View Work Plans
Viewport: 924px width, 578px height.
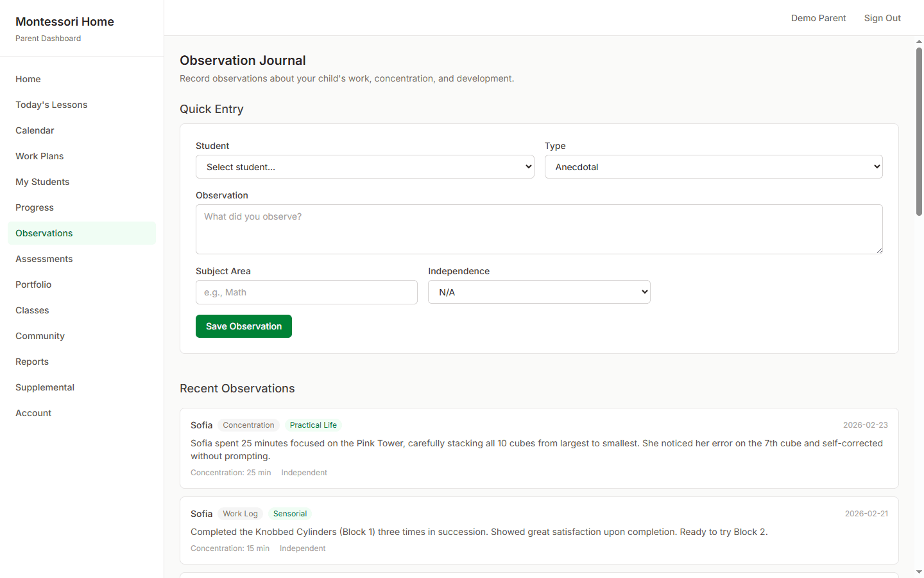click(x=39, y=155)
